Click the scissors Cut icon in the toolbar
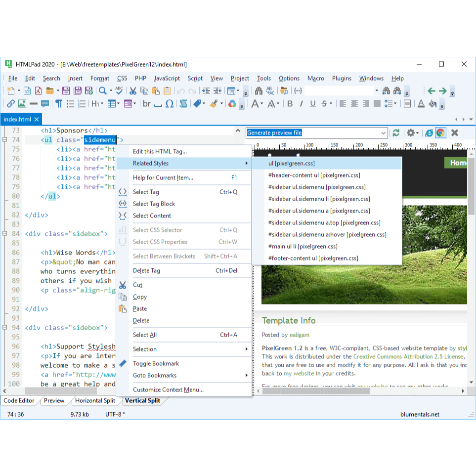 132,91
